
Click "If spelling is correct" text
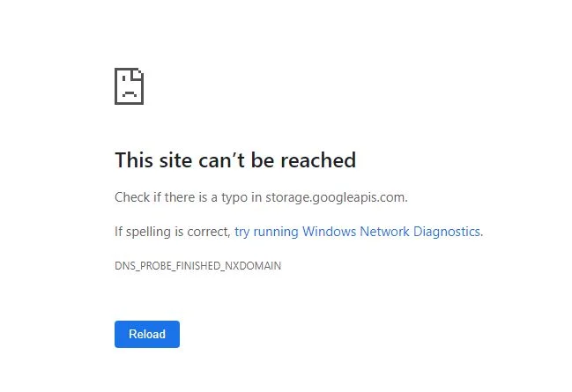(172, 232)
